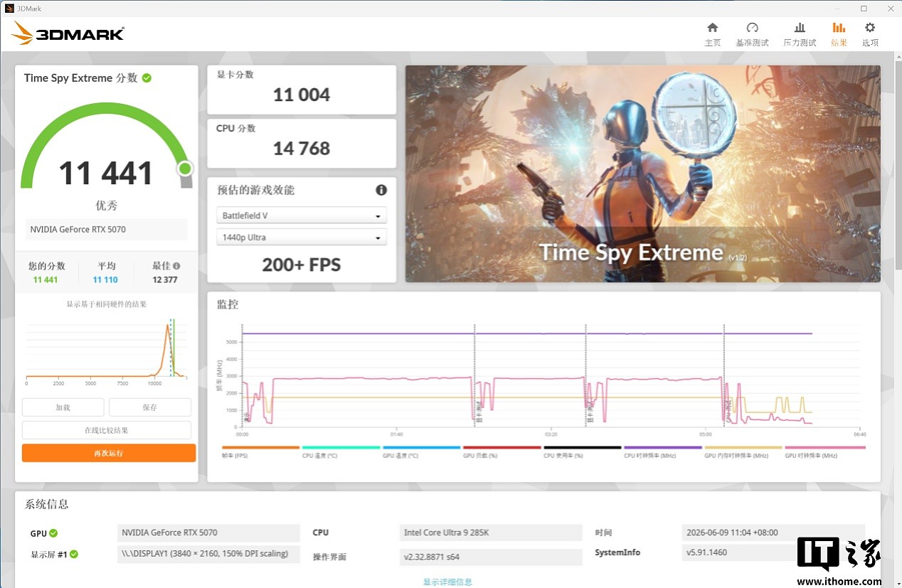Click the benchmark gauge icon
902x588 pixels.
752,28
